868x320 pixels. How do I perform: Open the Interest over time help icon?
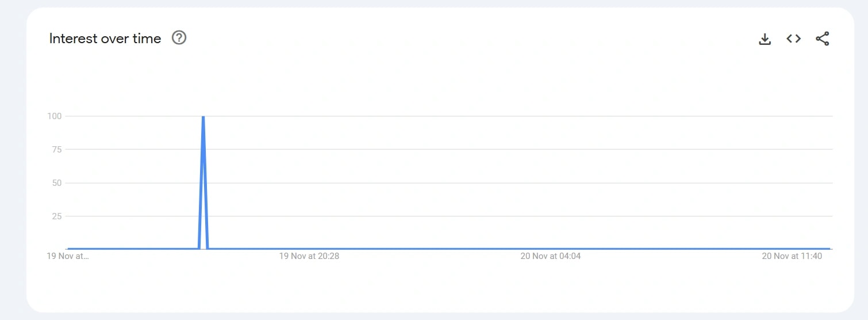179,38
